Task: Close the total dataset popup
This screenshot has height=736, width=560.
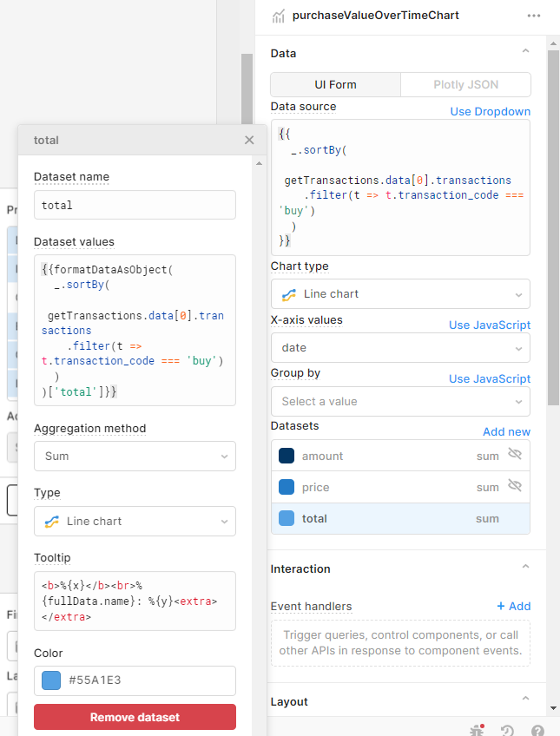Action: pos(249,140)
